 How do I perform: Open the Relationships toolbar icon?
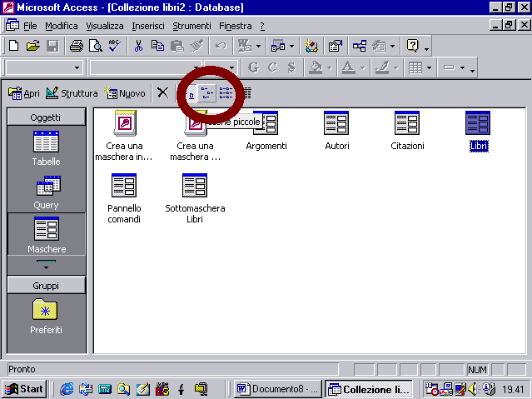point(360,46)
